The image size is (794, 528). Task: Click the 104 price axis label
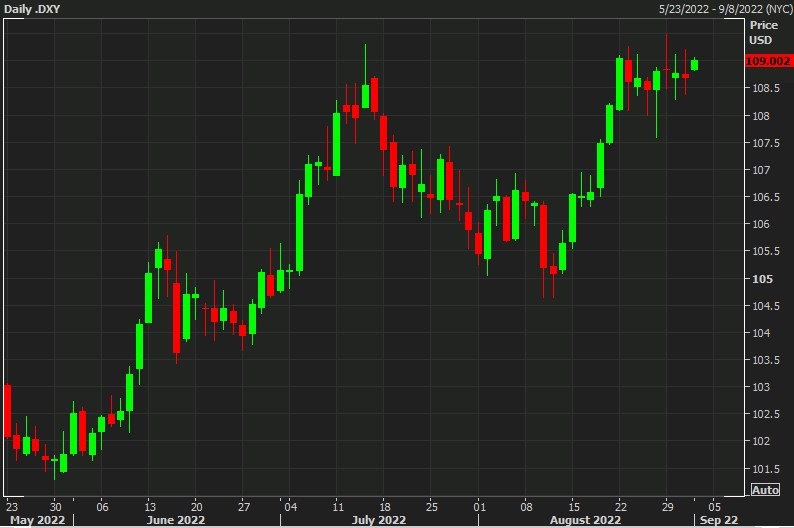pyautogui.click(x=761, y=333)
